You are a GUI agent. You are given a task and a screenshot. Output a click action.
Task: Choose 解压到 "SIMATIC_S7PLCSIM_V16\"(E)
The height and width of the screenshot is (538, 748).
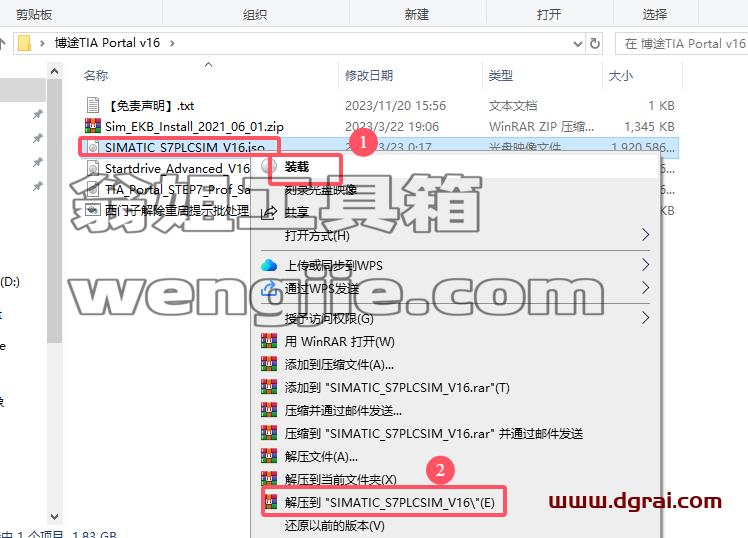pos(456,502)
